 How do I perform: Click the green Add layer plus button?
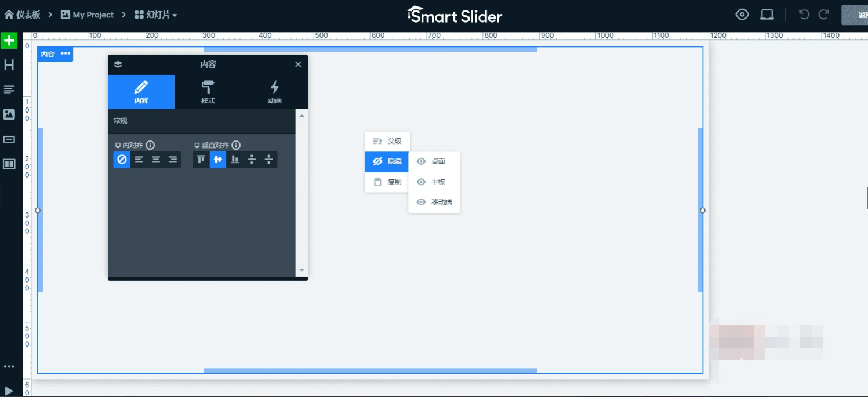click(x=9, y=41)
